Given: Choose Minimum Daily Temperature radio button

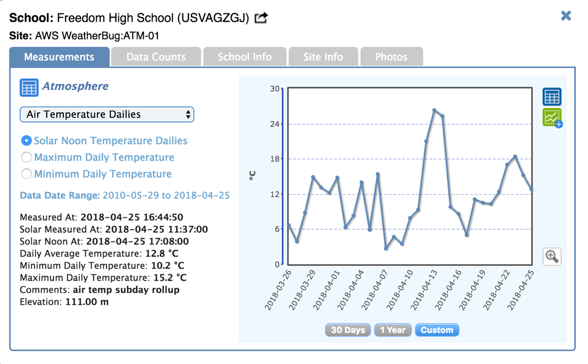Looking at the screenshot, I should [26, 174].
